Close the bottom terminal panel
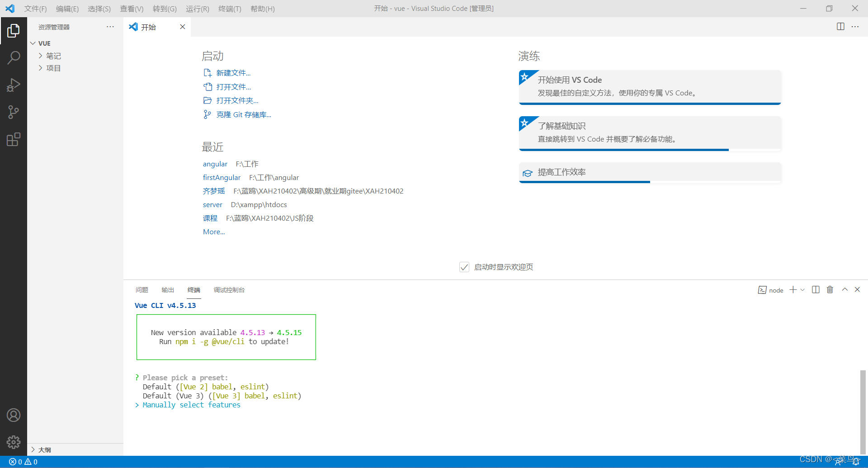The image size is (868, 468). pos(857,289)
